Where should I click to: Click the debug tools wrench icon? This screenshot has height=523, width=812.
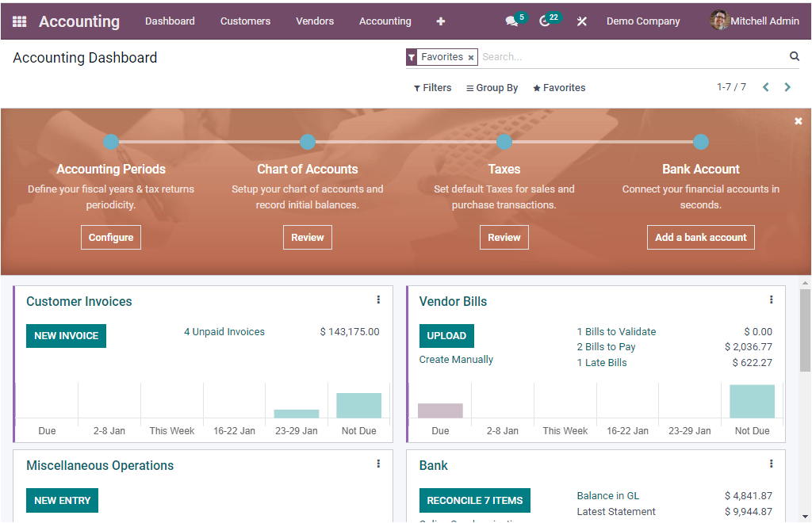click(582, 21)
